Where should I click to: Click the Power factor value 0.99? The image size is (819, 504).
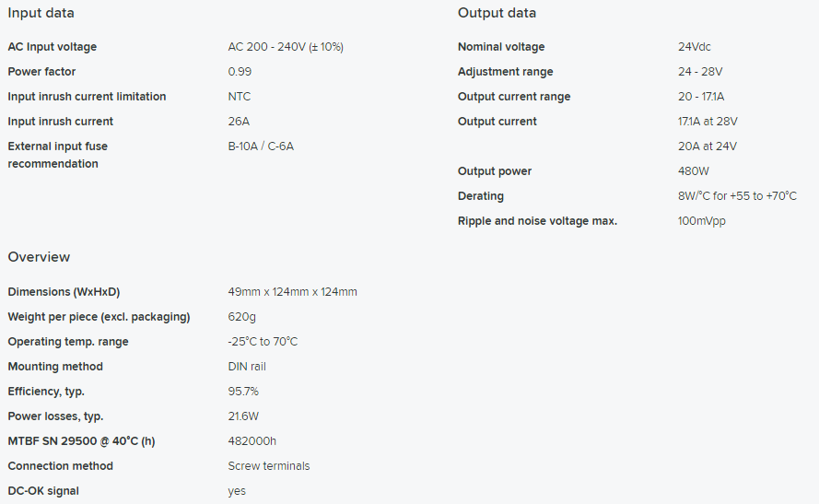point(240,72)
